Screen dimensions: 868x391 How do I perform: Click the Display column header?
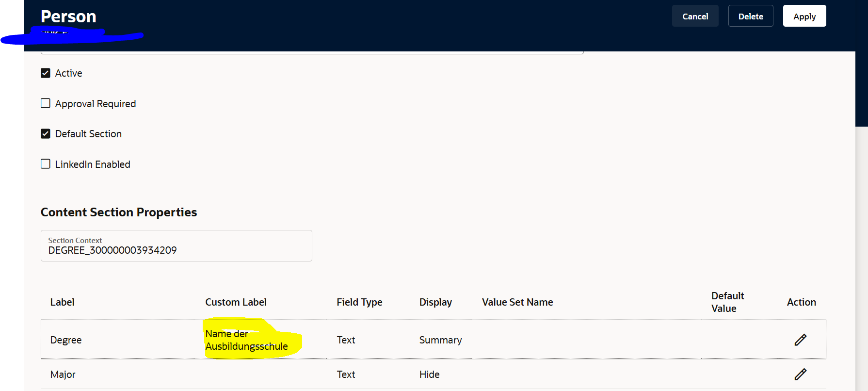point(435,302)
